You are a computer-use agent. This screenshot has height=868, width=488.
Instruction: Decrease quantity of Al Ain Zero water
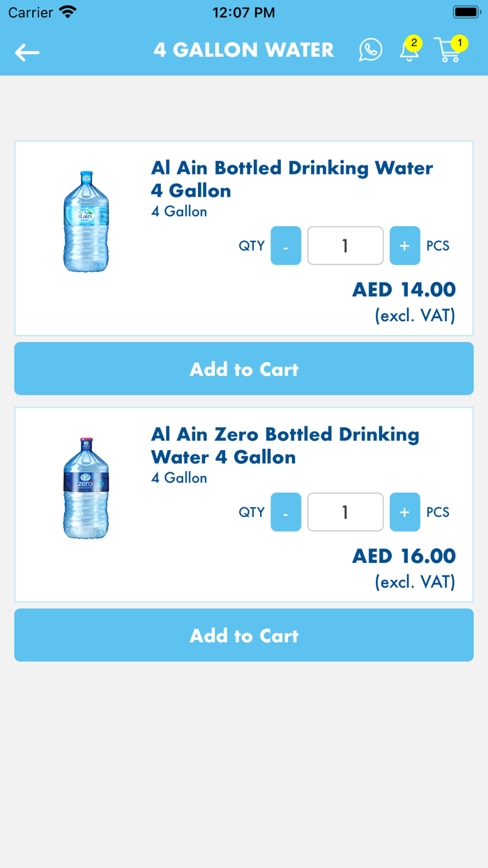tap(285, 512)
